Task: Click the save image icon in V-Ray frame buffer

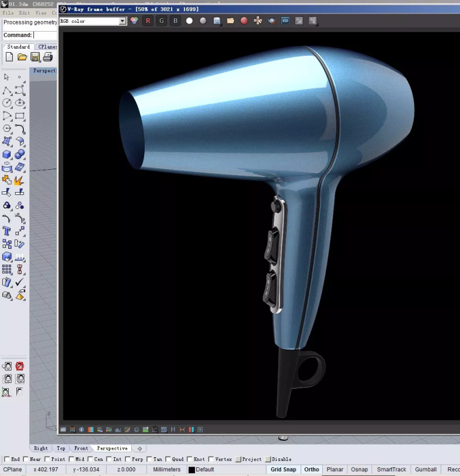Action: click(x=217, y=21)
